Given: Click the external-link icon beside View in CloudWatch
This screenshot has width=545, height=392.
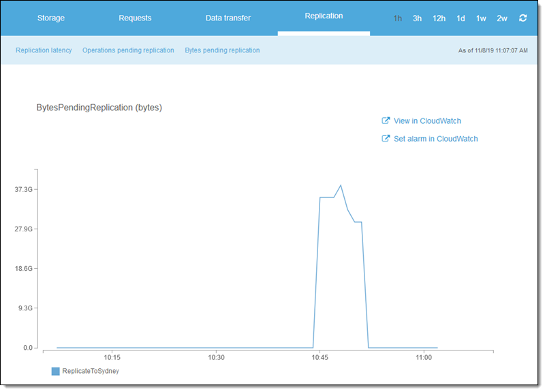Looking at the screenshot, I should coord(386,121).
